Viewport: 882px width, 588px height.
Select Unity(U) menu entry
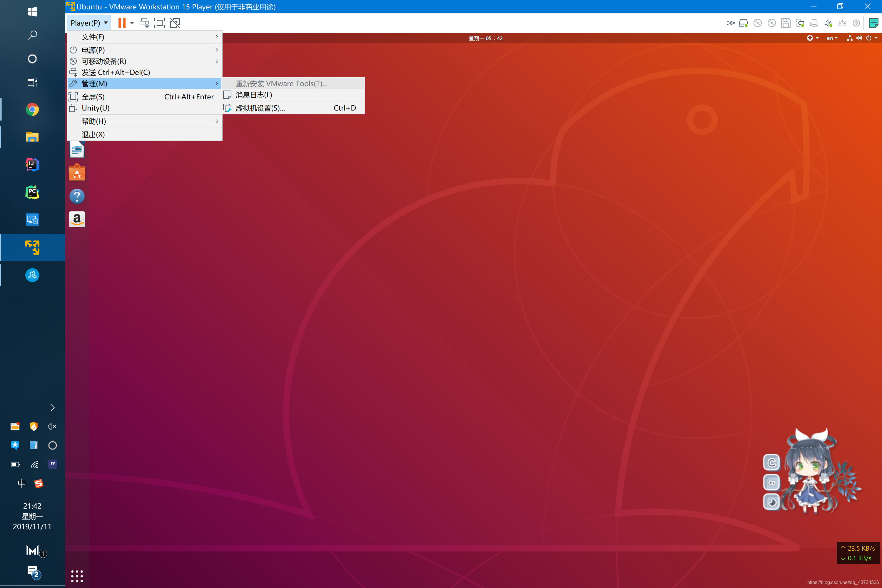click(145, 108)
